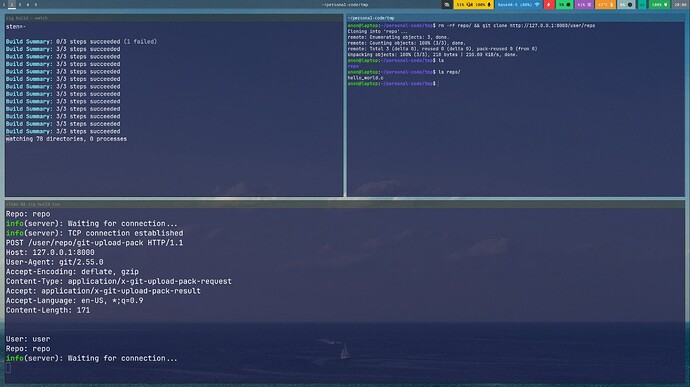Screen dimensions: 690x387
Task: Click the 'sten=-' line in the zig build pane
Action: point(16,27)
